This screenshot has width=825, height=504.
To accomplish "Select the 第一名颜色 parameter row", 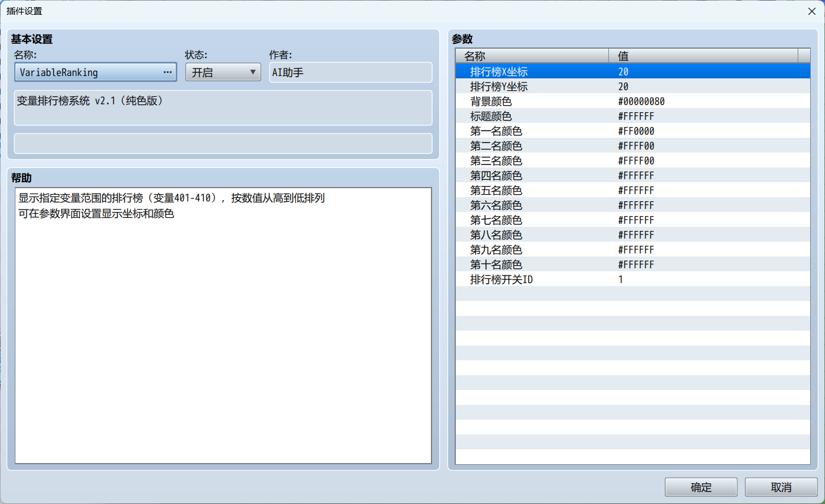I will point(633,131).
